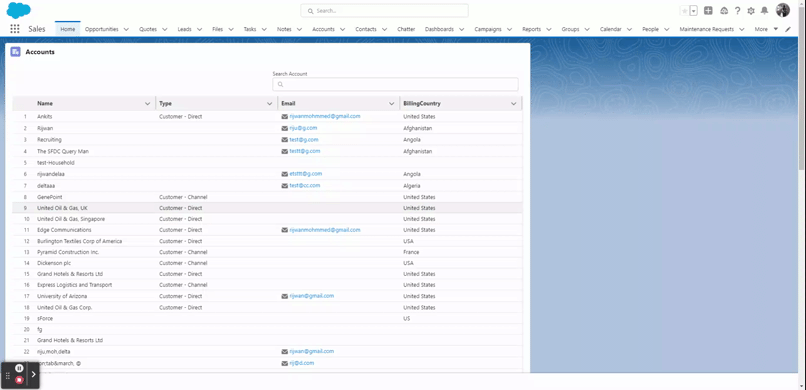806x390 pixels.
Task: Open the Setup gear icon
Action: point(751,11)
